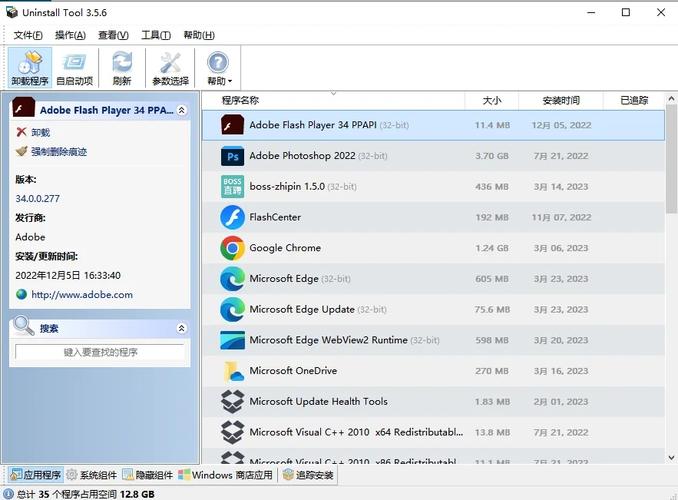Select the Adobe Photoshop 2022 row name
The image size is (678, 500).
pos(302,156)
